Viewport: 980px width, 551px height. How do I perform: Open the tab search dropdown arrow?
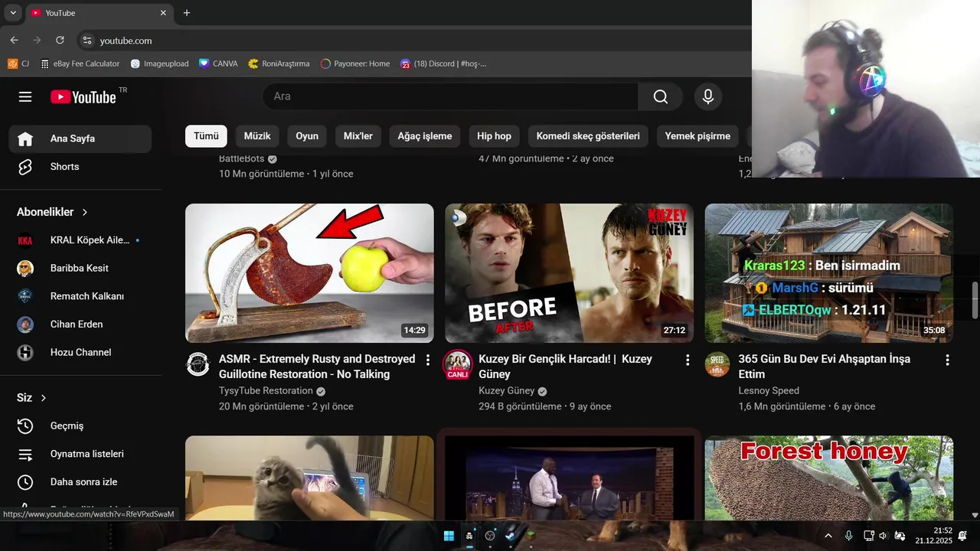tap(13, 13)
